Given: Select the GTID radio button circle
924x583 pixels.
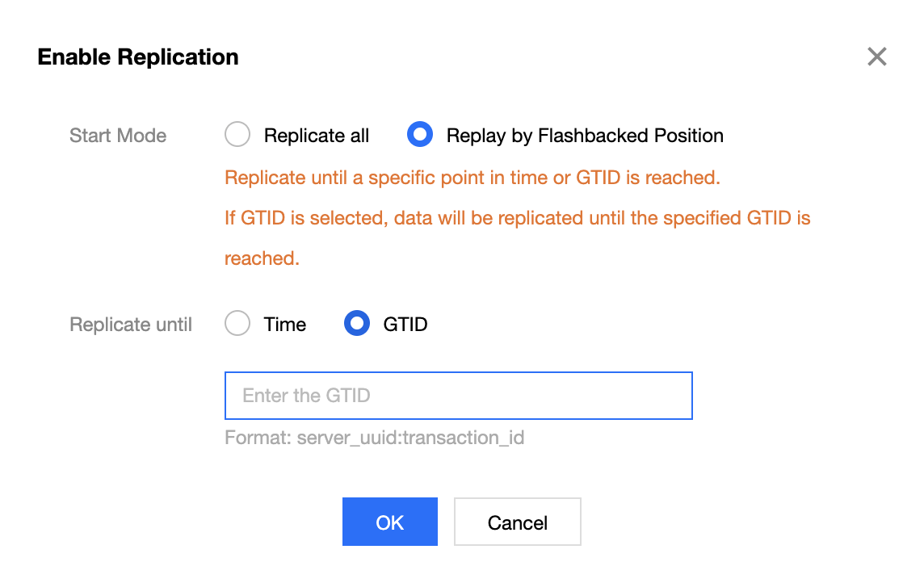Looking at the screenshot, I should click(357, 324).
